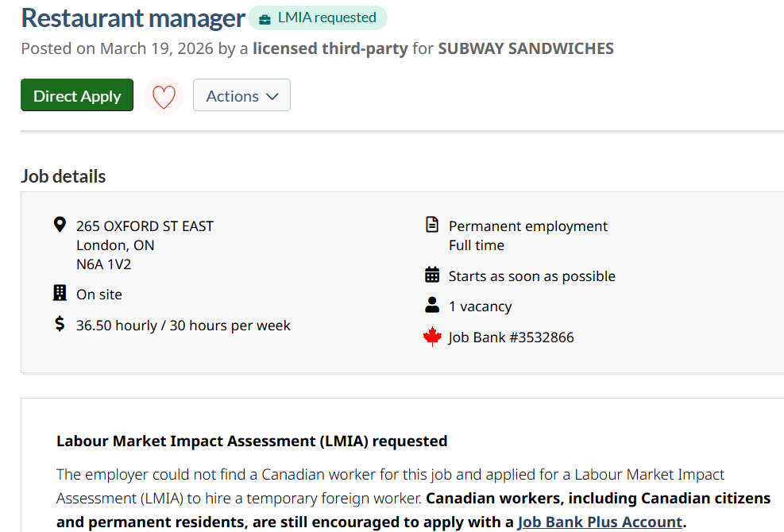Click the Restaurant manager job title

click(x=133, y=17)
